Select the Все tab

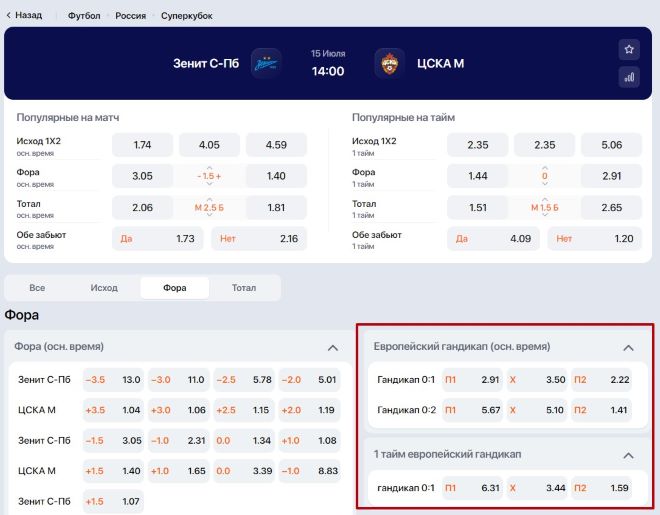[x=37, y=288]
